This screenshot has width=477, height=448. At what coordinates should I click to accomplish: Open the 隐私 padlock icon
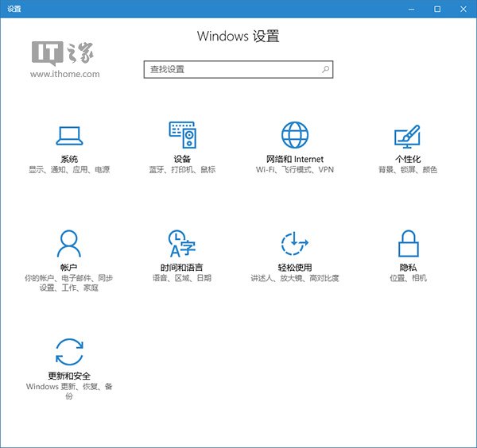pyautogui.click(x=409, y=243)
